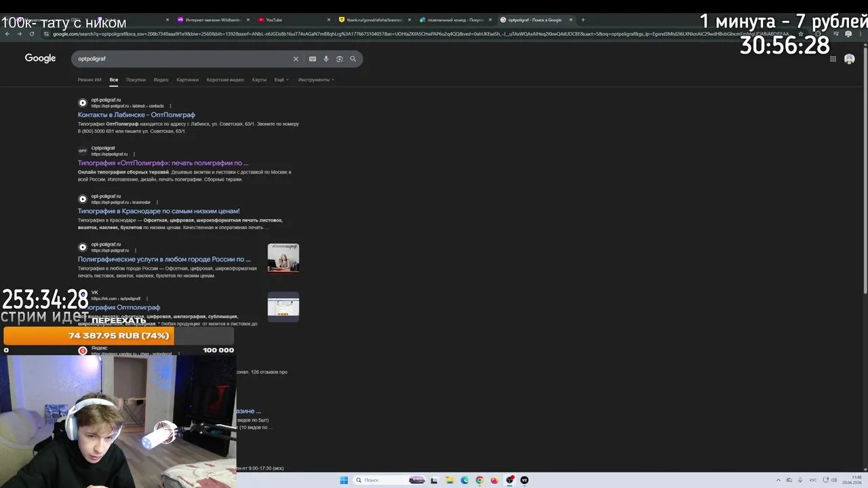Open more options for vk.com result

pyautogui.click(x=147, y=298)
